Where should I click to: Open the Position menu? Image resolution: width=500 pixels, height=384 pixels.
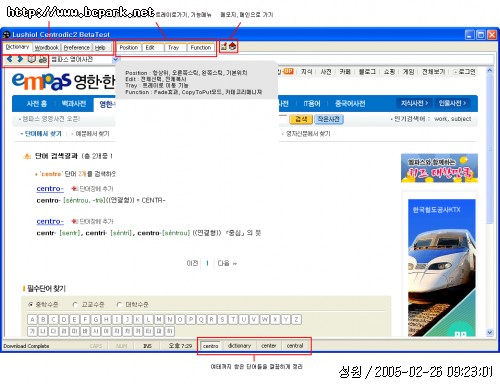129,48
